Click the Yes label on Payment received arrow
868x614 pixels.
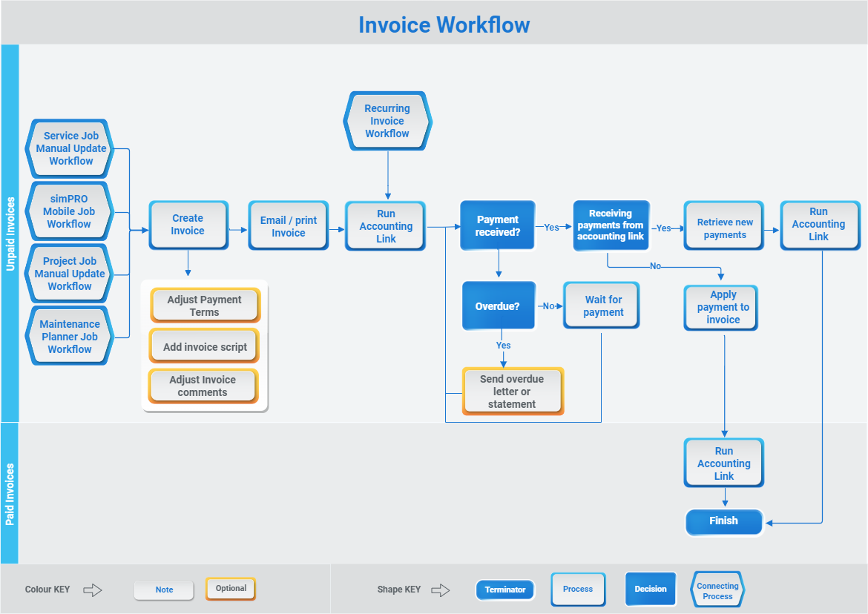552,228
